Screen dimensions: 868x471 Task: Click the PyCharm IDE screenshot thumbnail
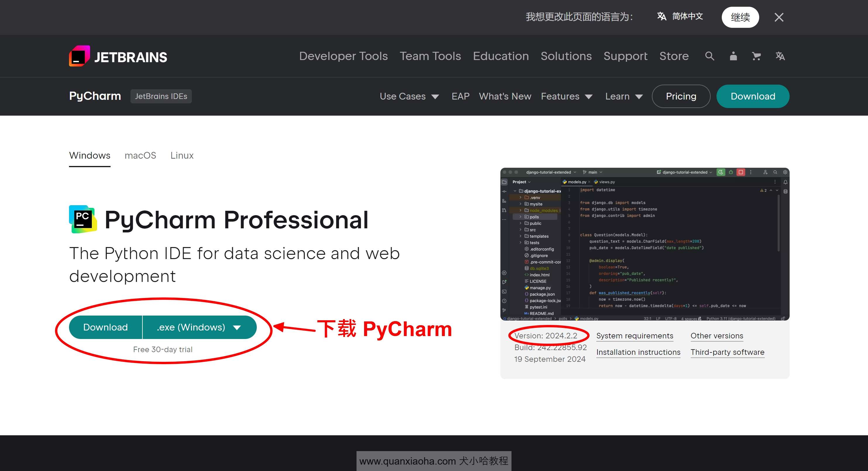(x=645, y=244)
